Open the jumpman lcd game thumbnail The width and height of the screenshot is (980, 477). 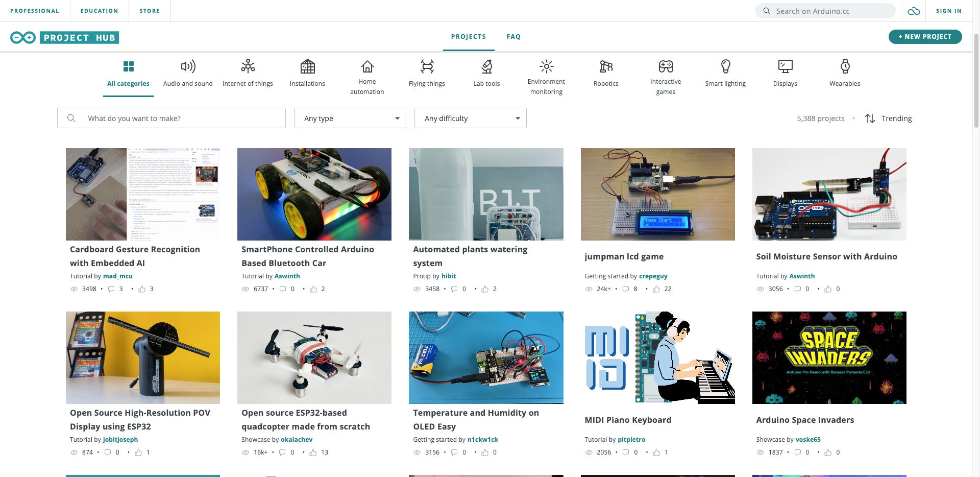tap(658, 194)
